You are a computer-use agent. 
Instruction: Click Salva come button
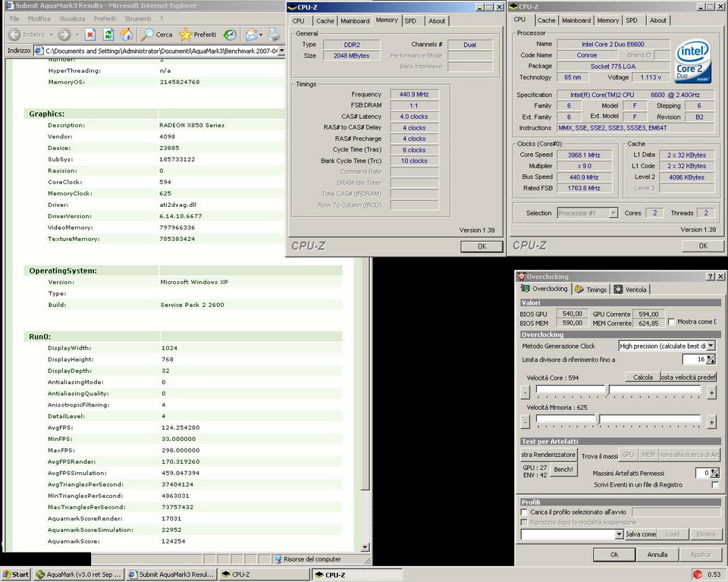[641, 534]
